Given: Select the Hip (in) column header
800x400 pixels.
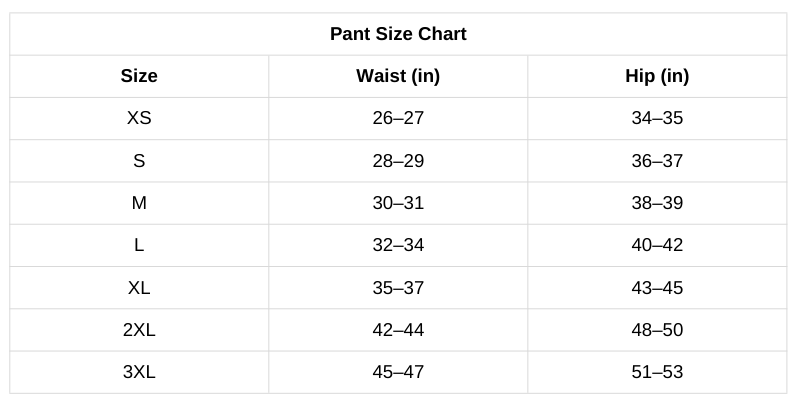Looking at the screenshot, I should coord(657,76).
